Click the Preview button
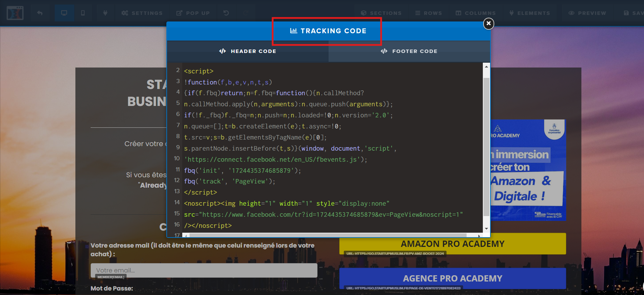The height and width of the screenshot is (295, 644). (x=587, y=13)
